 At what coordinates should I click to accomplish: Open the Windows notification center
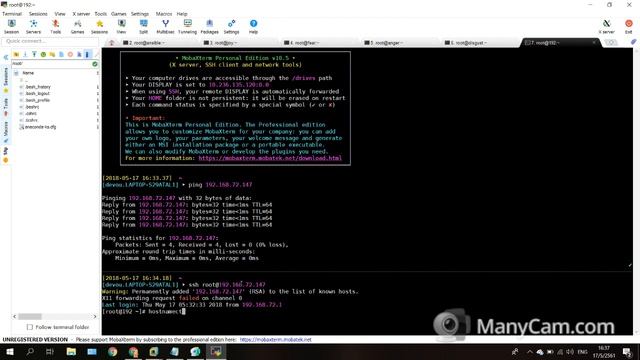[x=628, y=351]
